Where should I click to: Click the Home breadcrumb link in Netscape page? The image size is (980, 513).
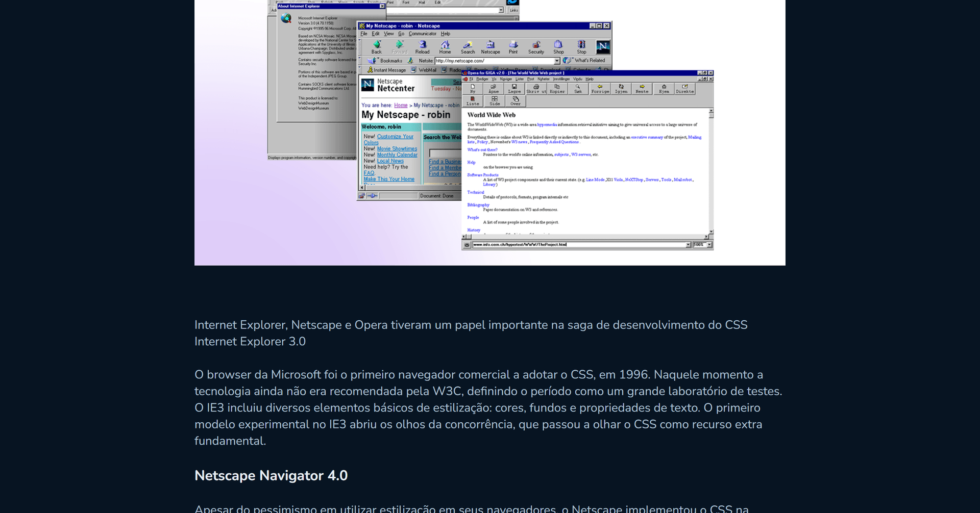click(401, 105)
